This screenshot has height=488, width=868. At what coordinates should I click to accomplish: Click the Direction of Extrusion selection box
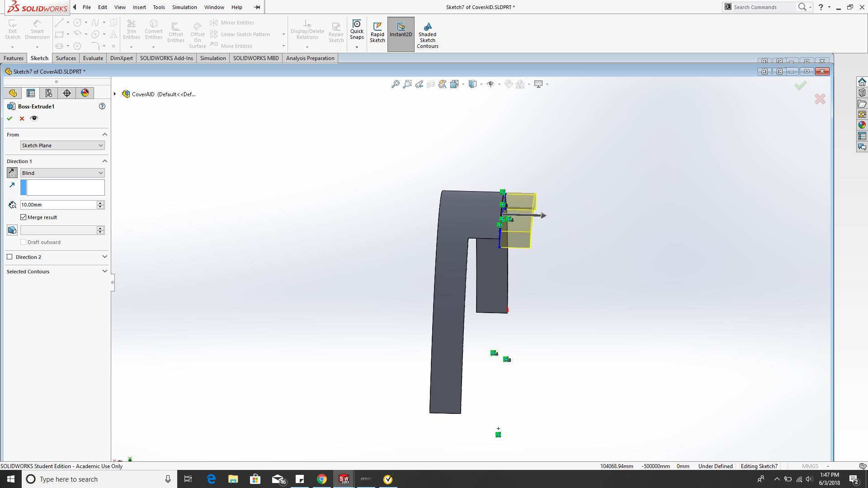66,188
